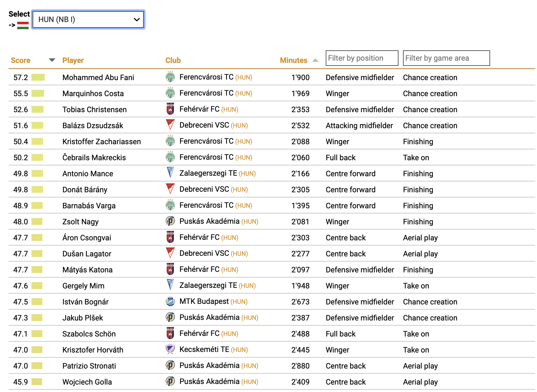
Task: Click Attacking midfielder position cell
Action: 359,126
